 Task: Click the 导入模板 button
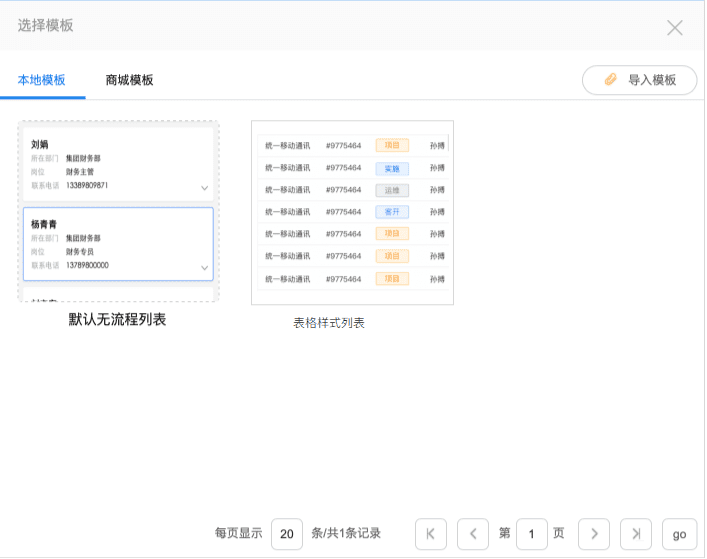pyautogui.click(x=639, y=80)
